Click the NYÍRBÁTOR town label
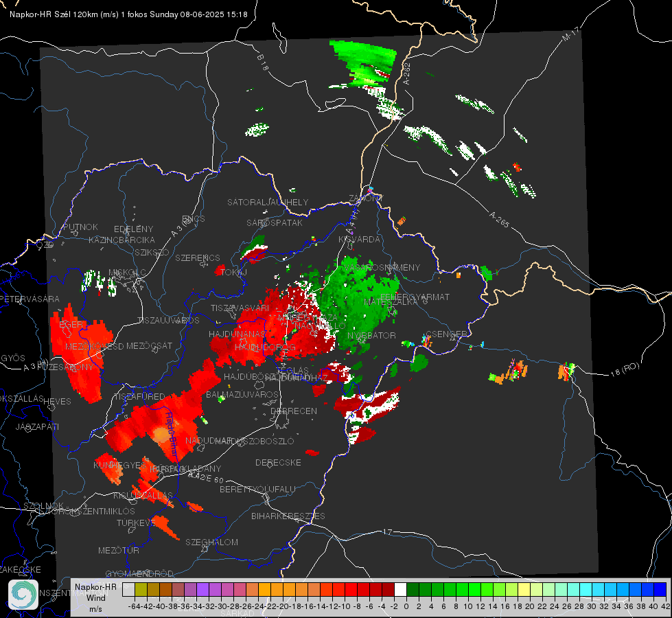This screenshot has height=618, width=672. [x=371, y=335]
